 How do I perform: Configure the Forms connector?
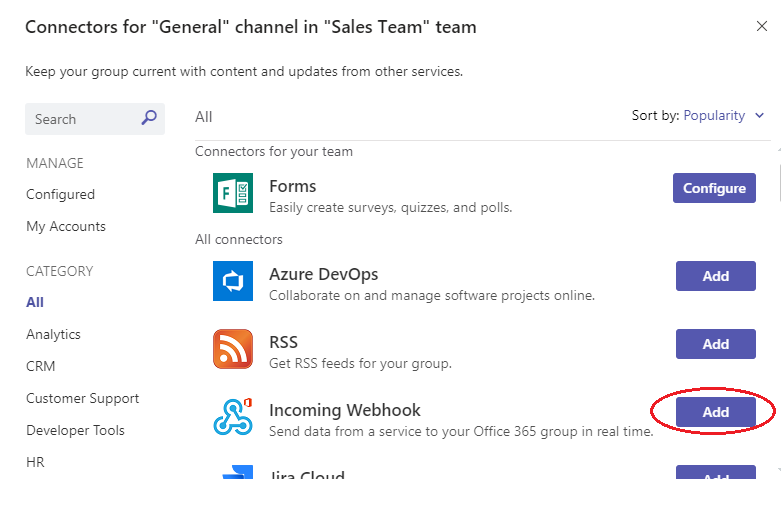(x=714, y=188)
